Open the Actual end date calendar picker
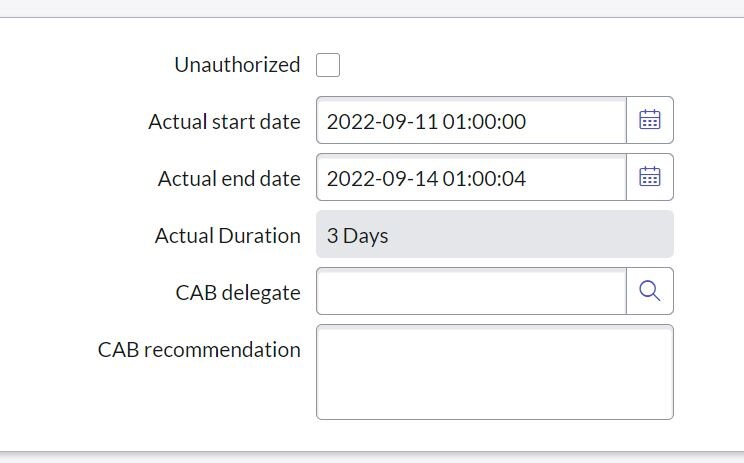Viewport: 744px width, 463px height. tap(650, 178)
